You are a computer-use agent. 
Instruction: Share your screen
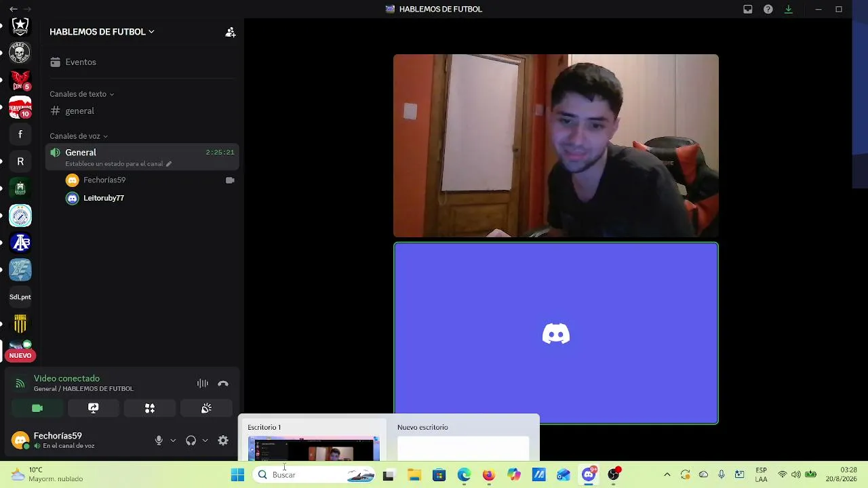coord(94,408)
